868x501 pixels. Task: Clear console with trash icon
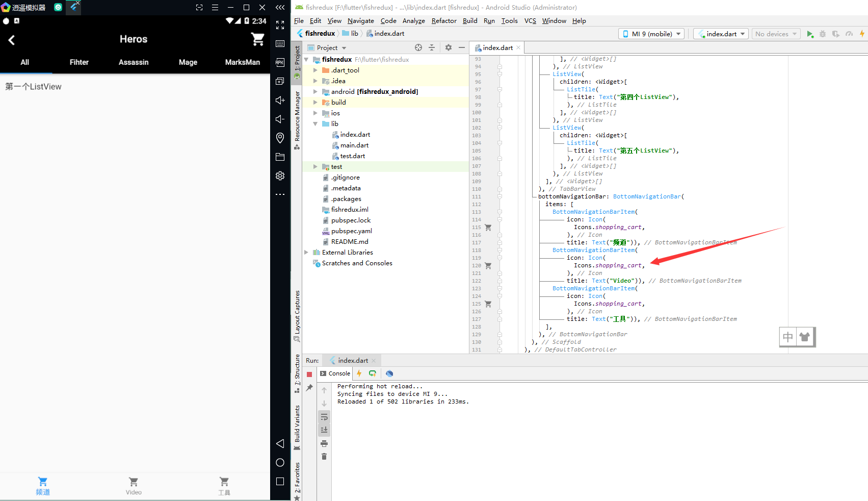(324, 457)
